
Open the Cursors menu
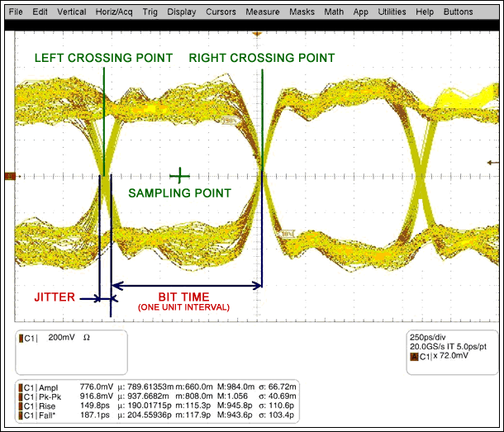[x=221, y=12]
